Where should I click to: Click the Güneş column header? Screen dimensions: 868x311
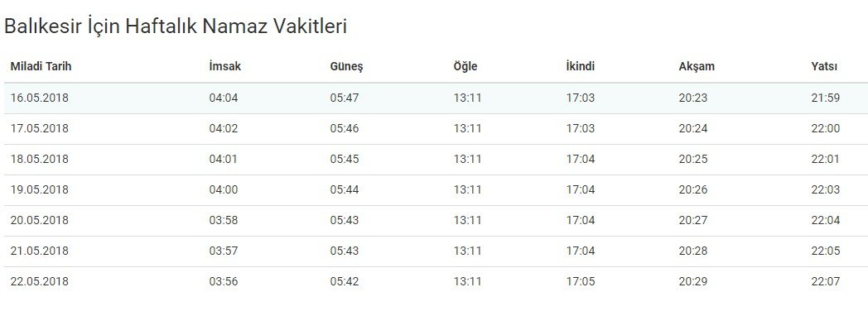(346, 67)
